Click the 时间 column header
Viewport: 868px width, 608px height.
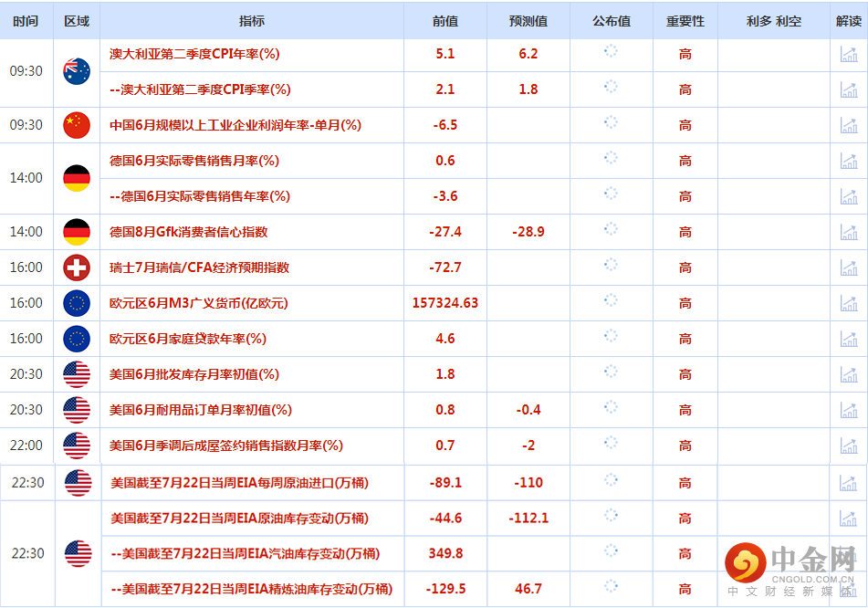pos(26,21)
